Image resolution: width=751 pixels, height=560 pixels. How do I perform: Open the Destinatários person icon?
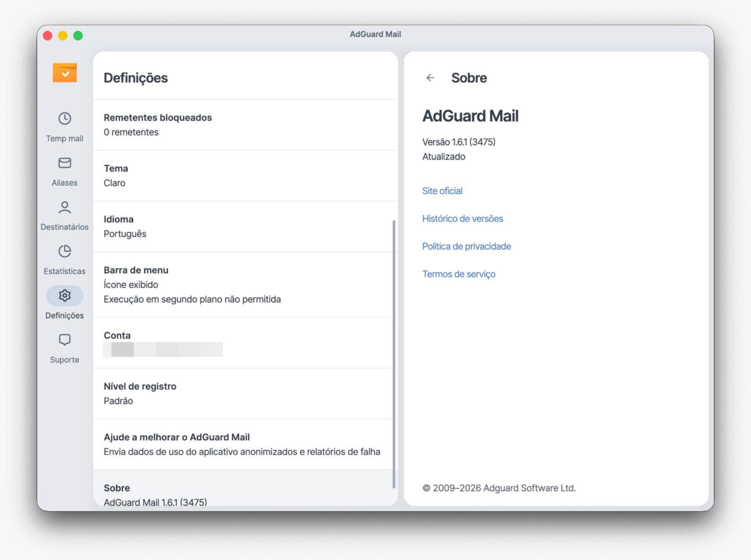point(65,207)
